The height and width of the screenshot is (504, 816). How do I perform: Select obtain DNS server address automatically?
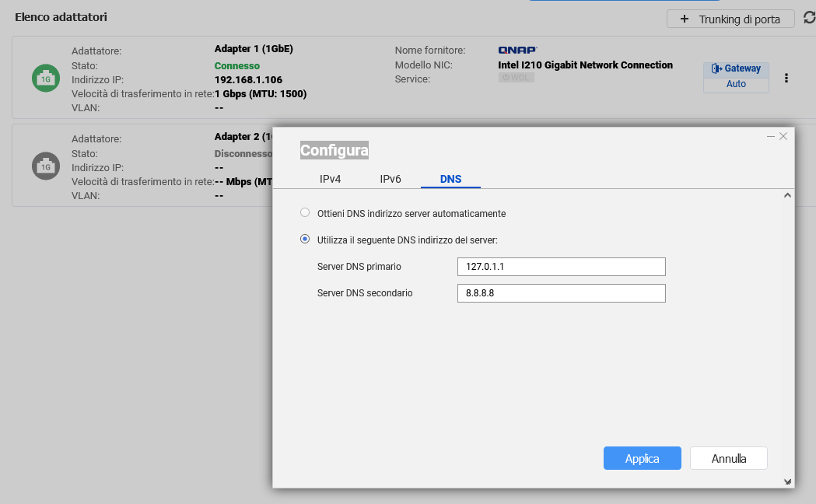(x=305, y=213)
